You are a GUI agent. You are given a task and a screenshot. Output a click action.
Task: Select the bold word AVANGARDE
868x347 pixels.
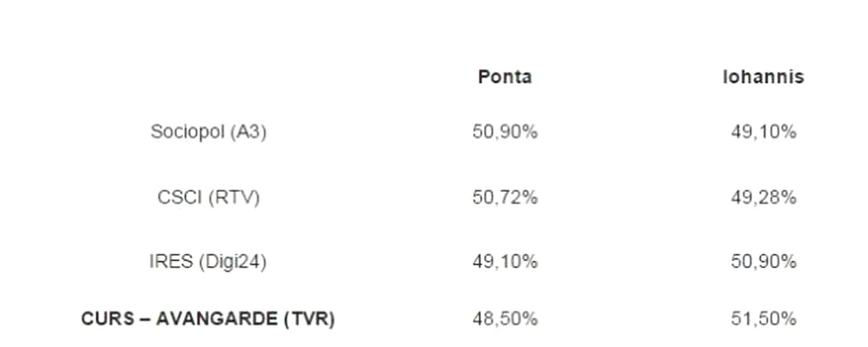217,319
